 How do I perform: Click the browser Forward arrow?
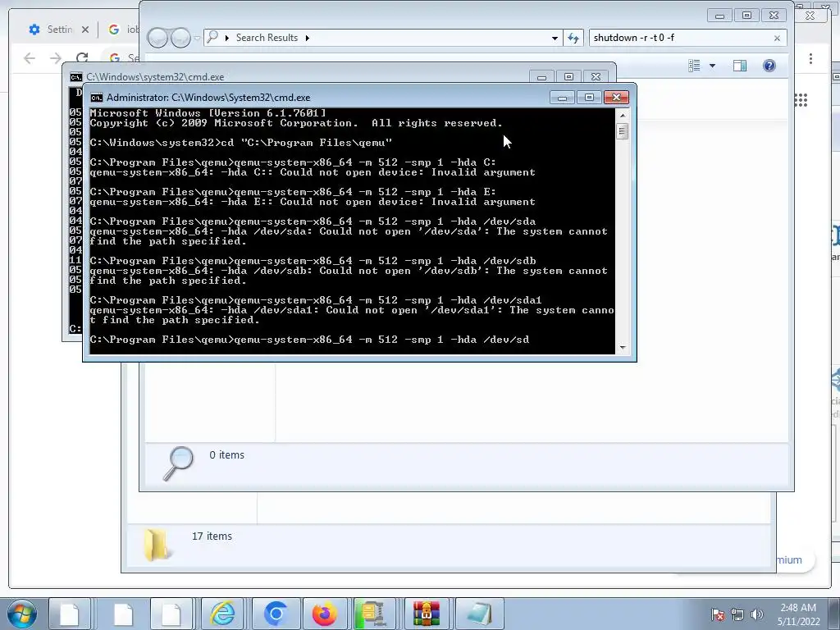tap(56, 58)
